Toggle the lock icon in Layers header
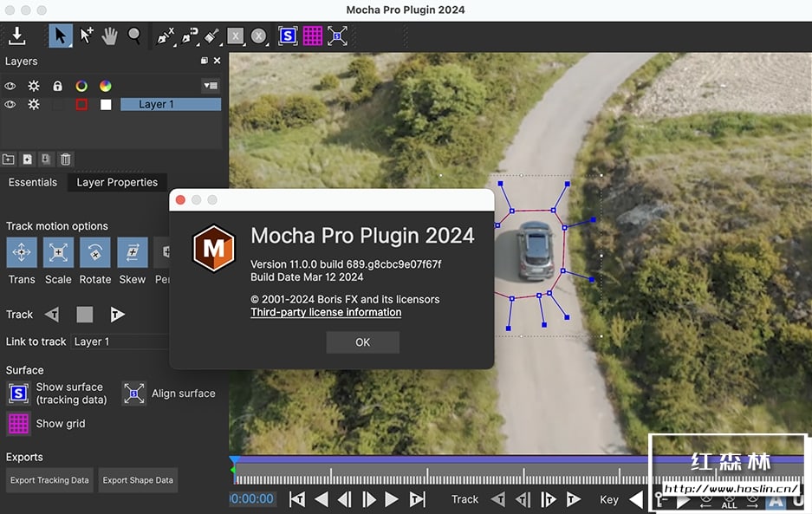 coord(57,86)
